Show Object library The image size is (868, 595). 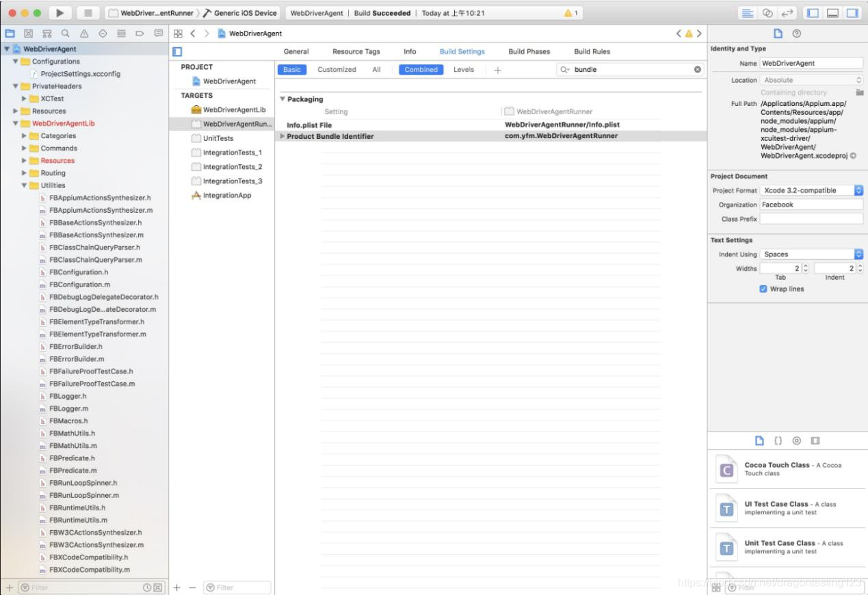pyautogui.click(x=796, y=441)
